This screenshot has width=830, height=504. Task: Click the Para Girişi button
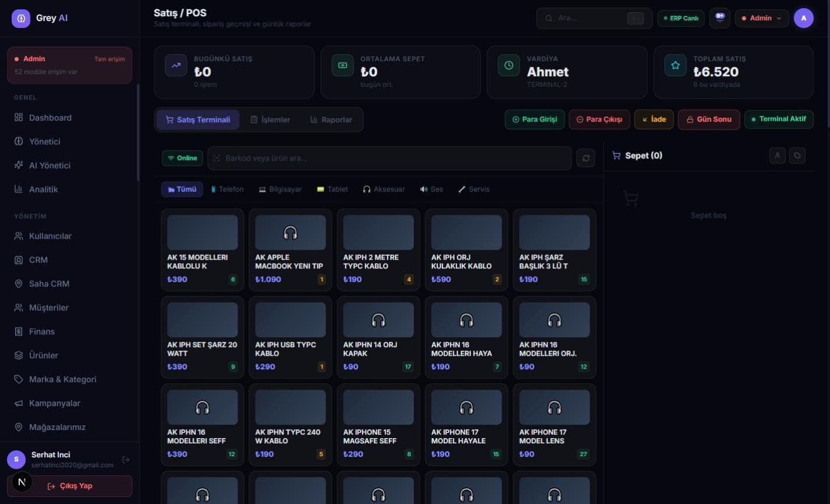(x=535, y=119)
